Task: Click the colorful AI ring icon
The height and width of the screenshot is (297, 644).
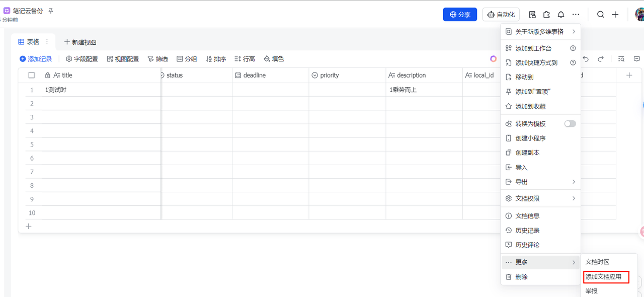Action: click(x=493, y=59)
